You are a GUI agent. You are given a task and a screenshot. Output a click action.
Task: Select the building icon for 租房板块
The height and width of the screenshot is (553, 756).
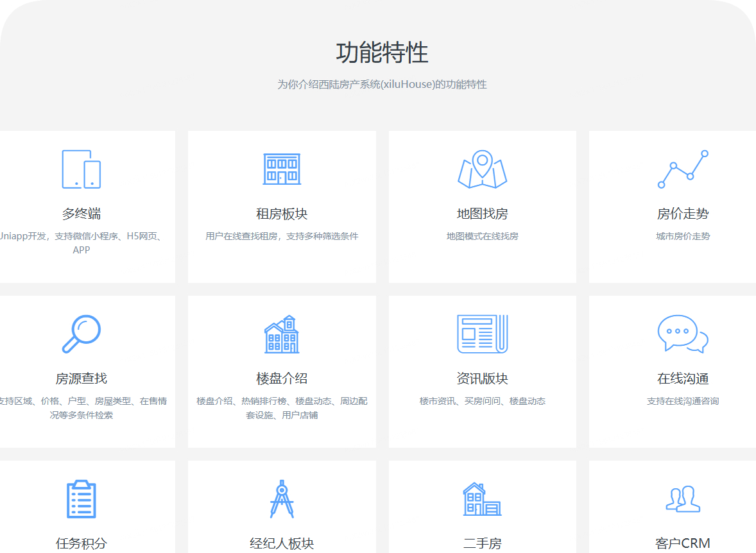point(282,169)
